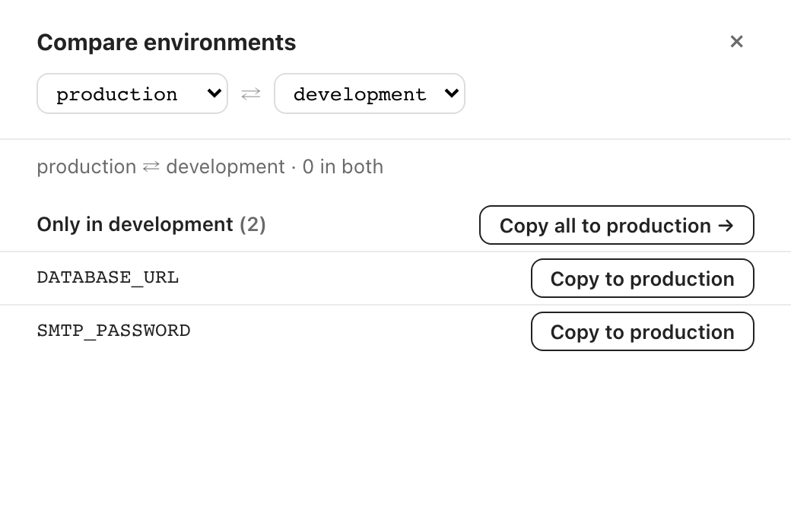Copy SMTP_PASSWORD to production
Image resolution: width=791 pixels, height=532 pixels.
(642, 331)
